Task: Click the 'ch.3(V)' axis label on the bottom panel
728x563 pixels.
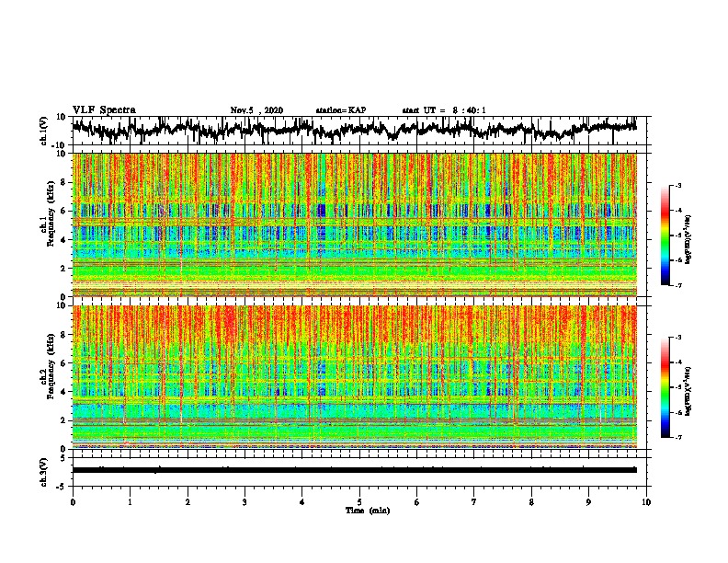Action: click(x=44, y=472)
